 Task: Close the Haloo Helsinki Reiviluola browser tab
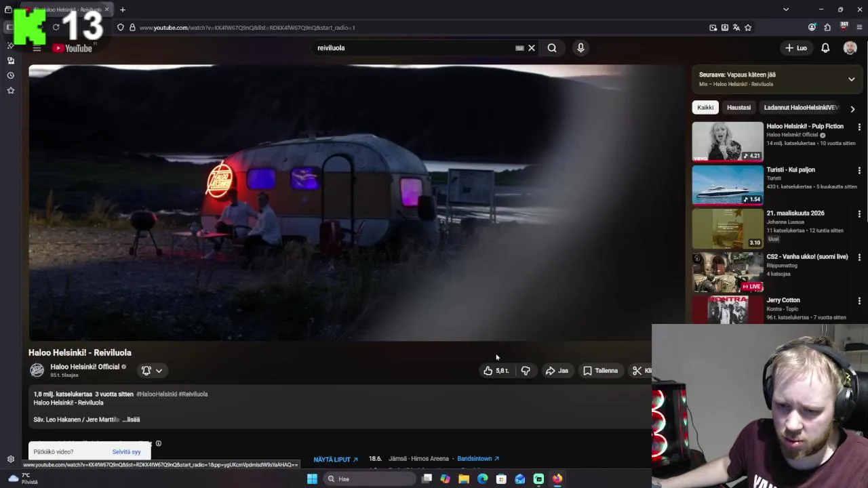pyautogui.click(x=106, y=9)
